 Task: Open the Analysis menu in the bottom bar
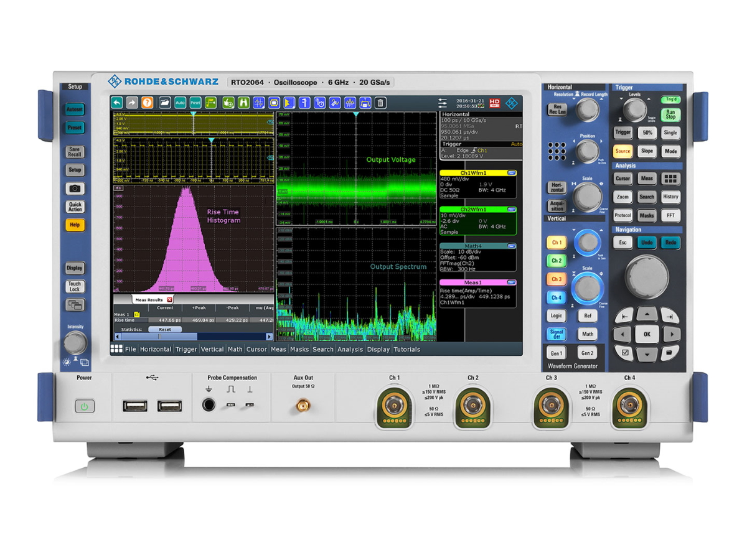tap(350, 349)
